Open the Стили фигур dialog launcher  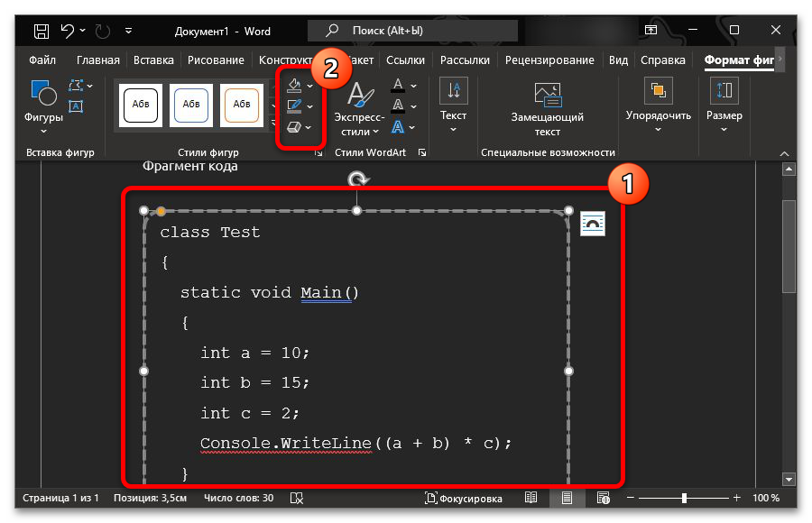318,152
